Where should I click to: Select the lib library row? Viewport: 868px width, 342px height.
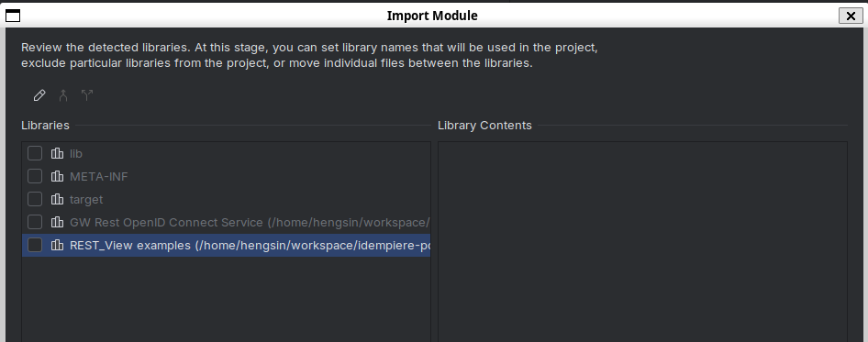click(226, 153)
